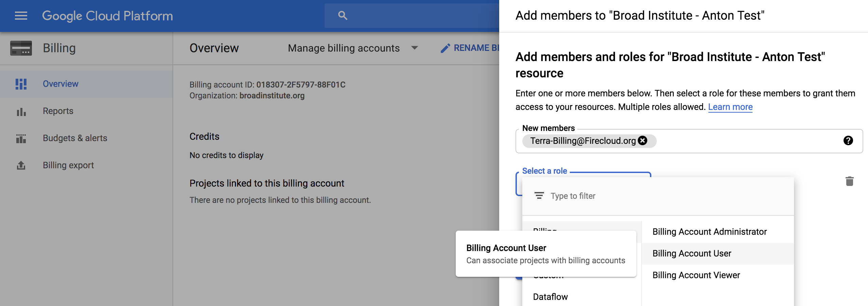Screen dimensions: 868x306
Task: Click the New members help icon
Action: point(848,140)
